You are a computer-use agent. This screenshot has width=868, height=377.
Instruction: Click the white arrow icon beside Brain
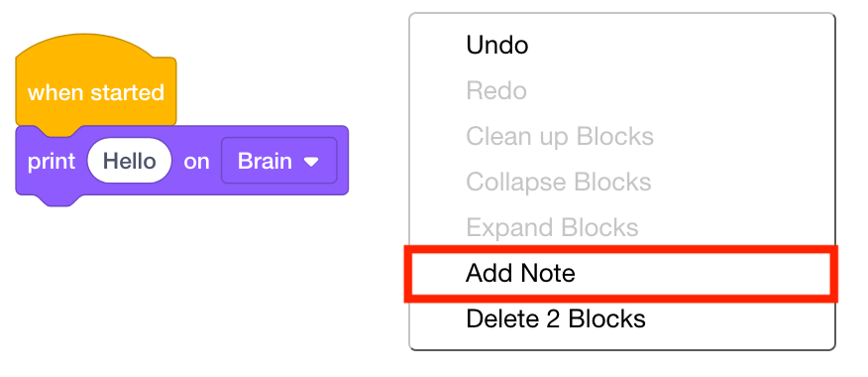pyautogui.click(x=312, y=162)
